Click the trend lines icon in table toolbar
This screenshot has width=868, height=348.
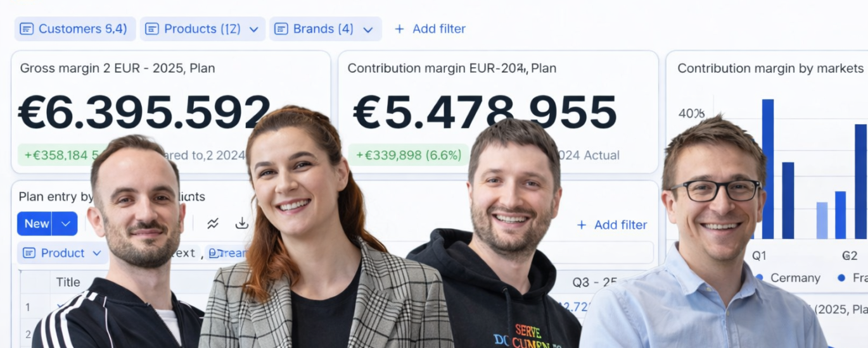point(213,223)
